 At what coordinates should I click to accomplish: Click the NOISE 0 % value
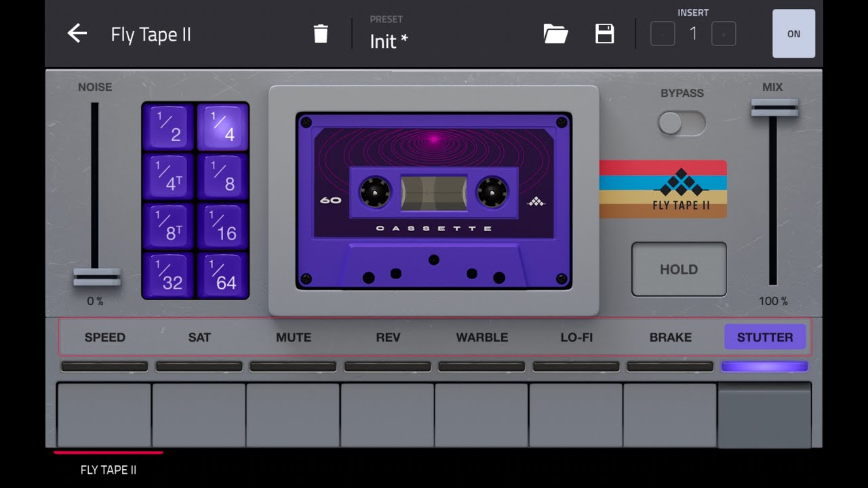(96, 301)
